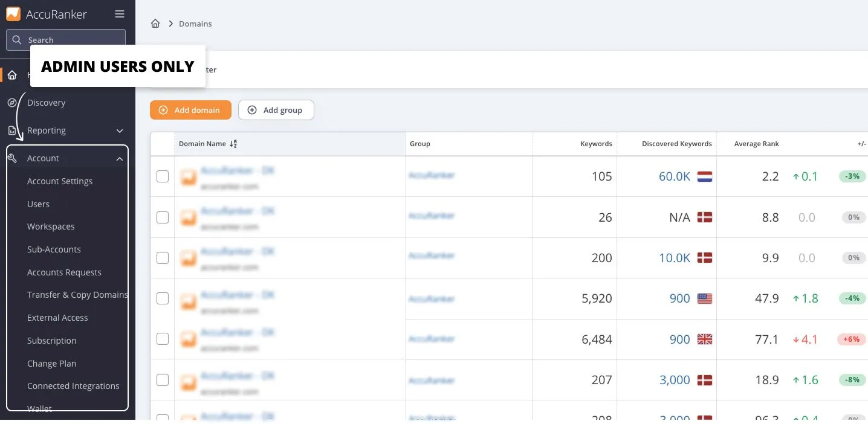Click the favicon of the first domain row
The width and height of the screenshot is (868, 424).
[x=189, y=176]
